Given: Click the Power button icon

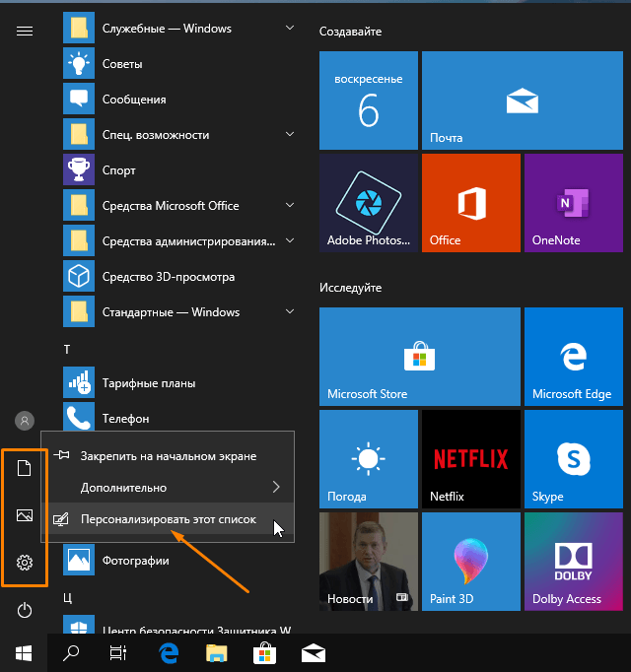Looking at the screenshot, I should pos(25,610).
